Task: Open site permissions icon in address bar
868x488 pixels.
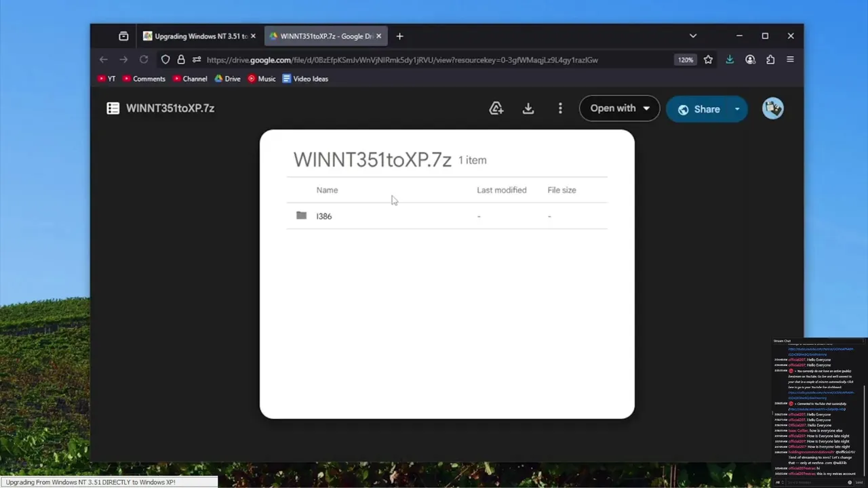Action: [197, 60]
